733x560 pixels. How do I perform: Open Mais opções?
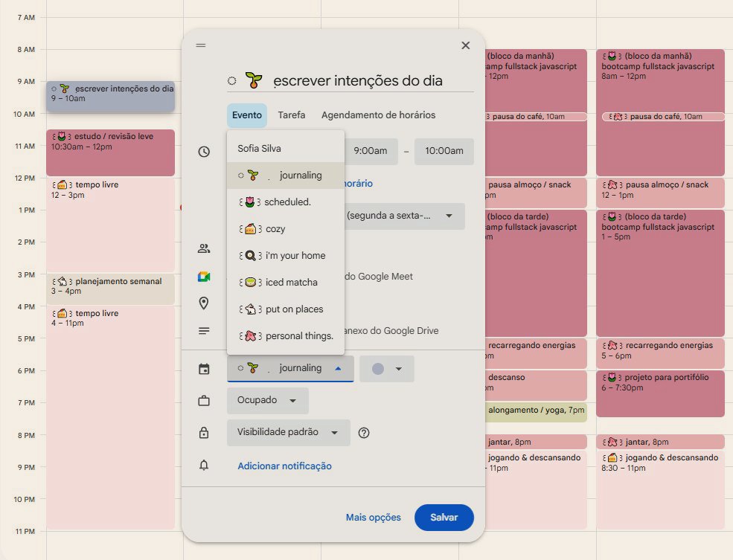click(373, 518)
